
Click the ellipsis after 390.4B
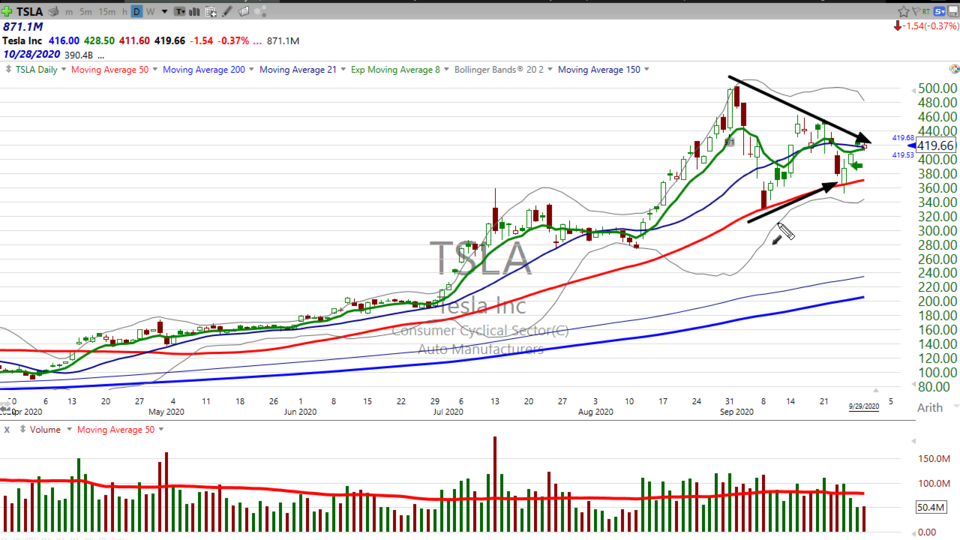coord(100,56)
